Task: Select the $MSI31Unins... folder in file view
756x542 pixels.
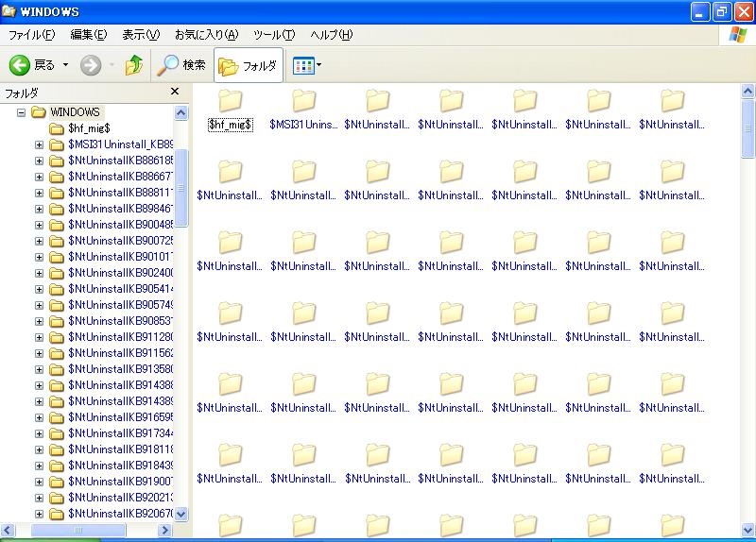Action: (303, 110)
